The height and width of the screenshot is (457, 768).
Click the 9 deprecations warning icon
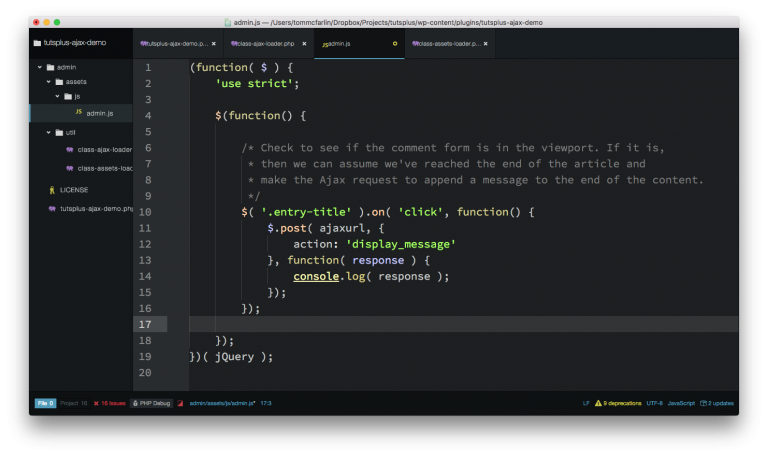(598, 403)
